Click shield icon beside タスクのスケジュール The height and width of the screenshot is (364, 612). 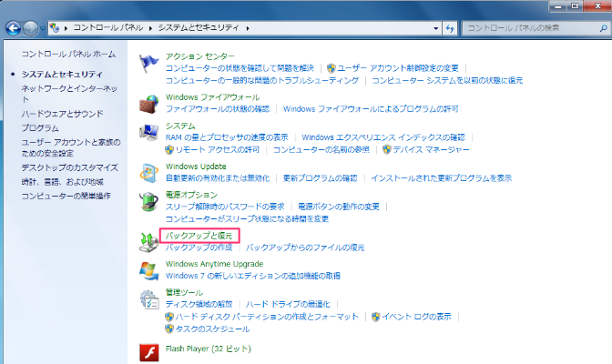pos(169,329)
